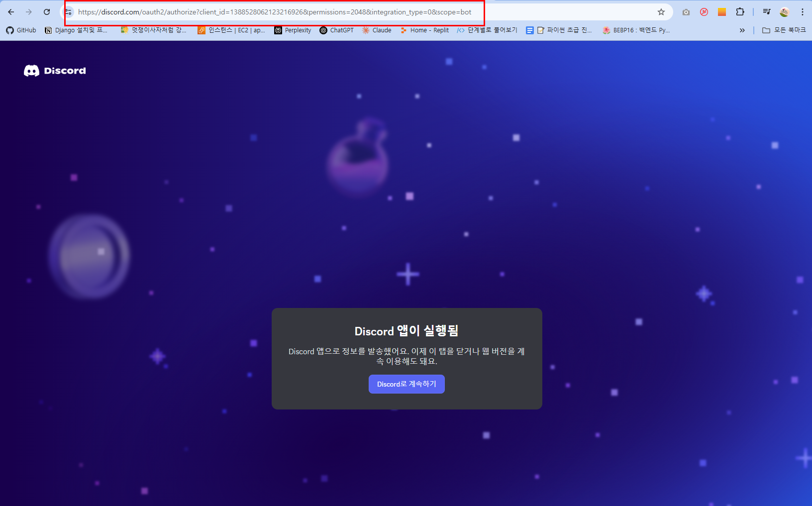Click the browser forward arrow
This screenshot has width=812, height=506.
click(29, 12)
